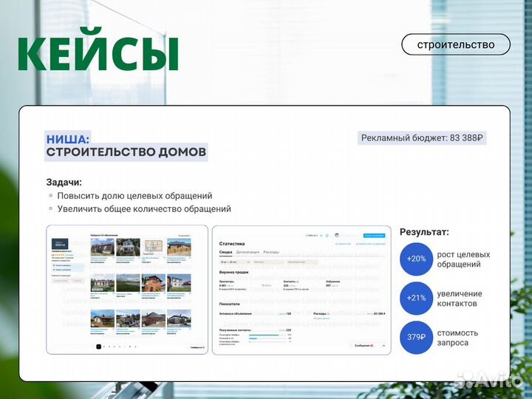Expand the chevron beside statistics 'Сообщения'
532x399 pixels.
(x=383, y=345)
